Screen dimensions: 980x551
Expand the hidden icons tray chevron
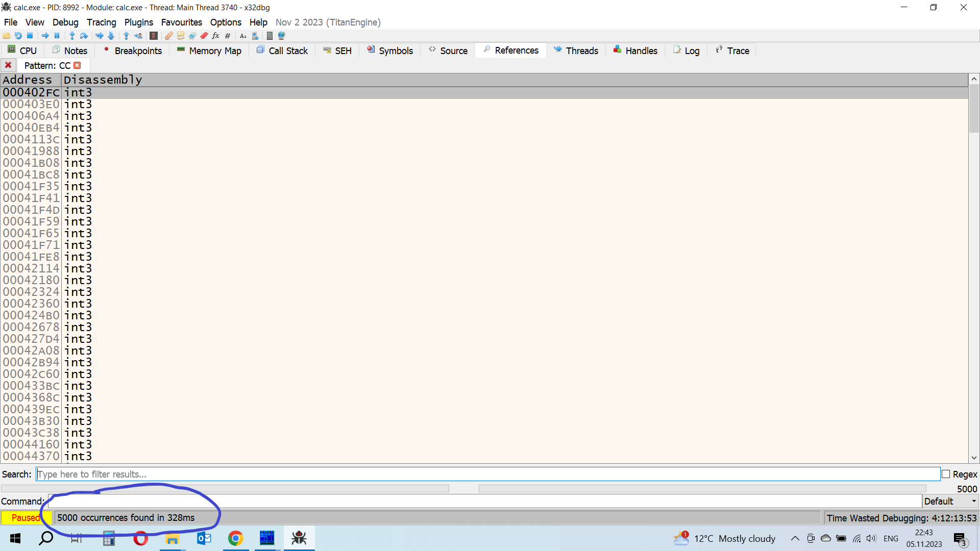pos(795,538)
